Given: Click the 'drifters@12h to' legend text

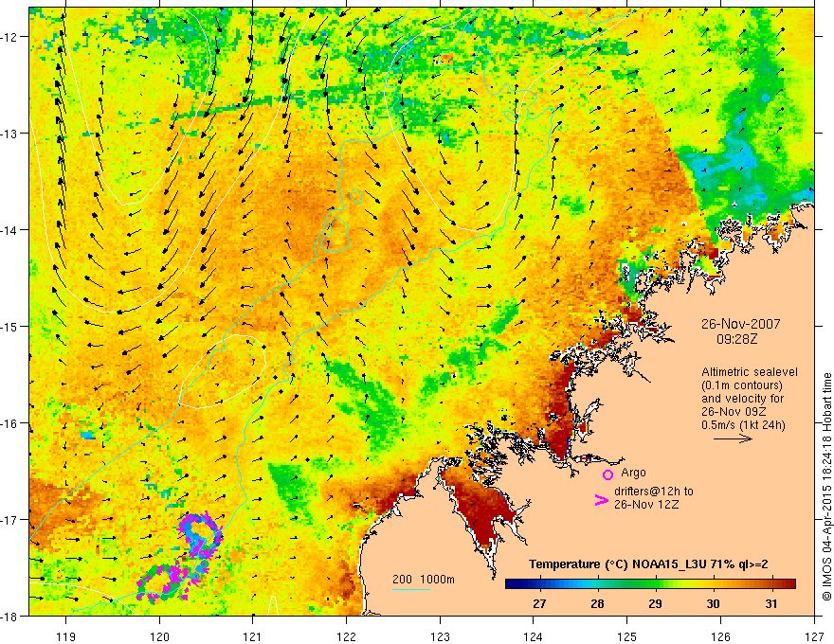Looking at the screenshot, I should (654, 492).
